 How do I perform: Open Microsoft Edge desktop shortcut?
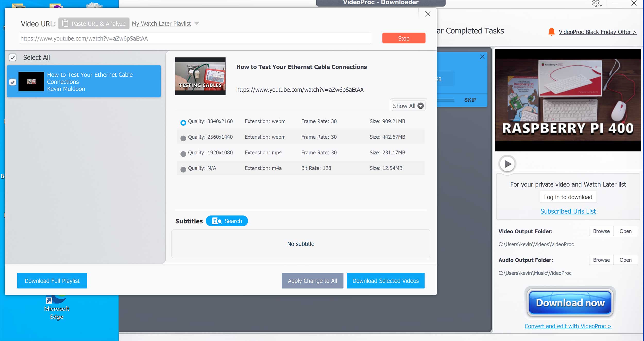pyautogui.click(x=56, y=308)
